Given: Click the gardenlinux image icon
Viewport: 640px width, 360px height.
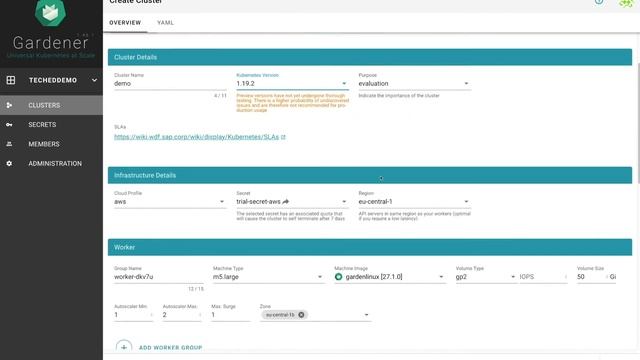Looking at the screenshot, I should (x=338, y=277).
